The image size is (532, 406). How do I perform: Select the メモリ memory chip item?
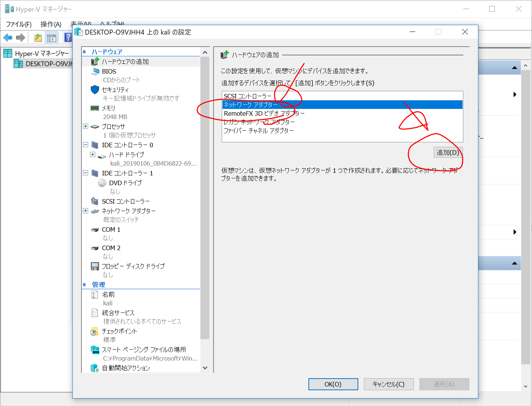95,108
